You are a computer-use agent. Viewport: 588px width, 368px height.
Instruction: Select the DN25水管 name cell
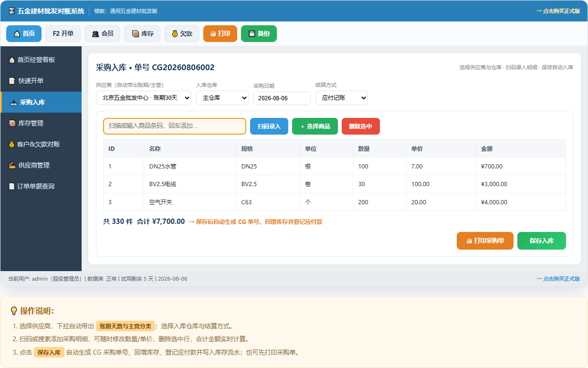pyautogui.click(x=190, y=167)
